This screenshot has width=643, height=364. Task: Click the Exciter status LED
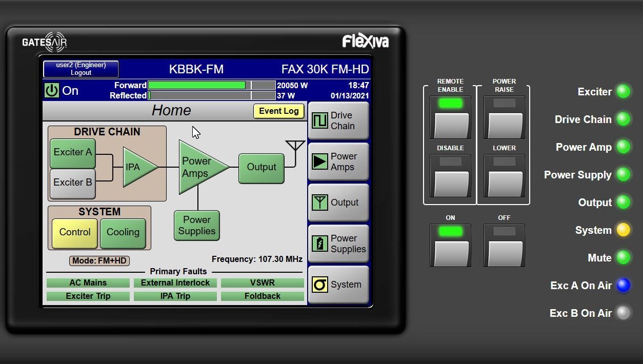pyautogui.click(x=623, y=92)
